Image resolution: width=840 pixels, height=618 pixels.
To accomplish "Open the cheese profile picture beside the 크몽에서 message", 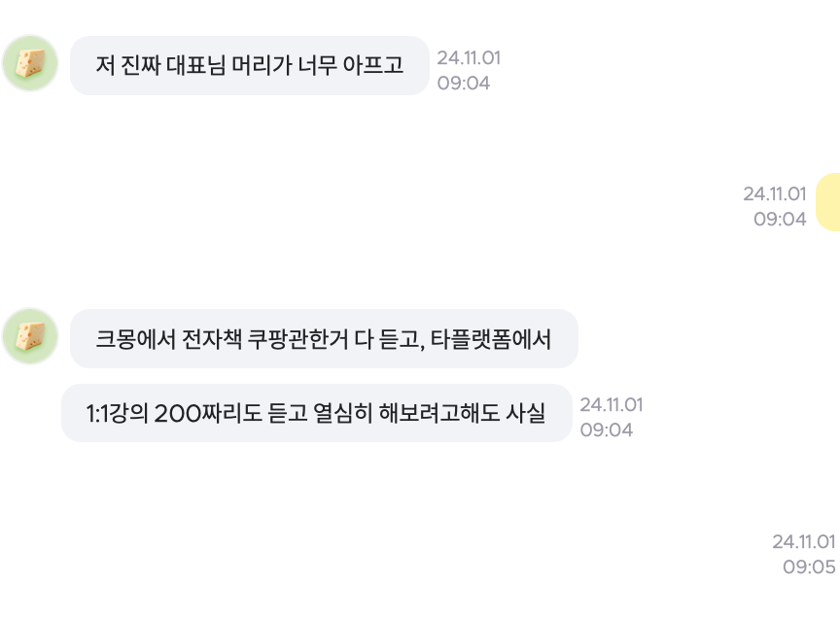I will coord(31,337).
